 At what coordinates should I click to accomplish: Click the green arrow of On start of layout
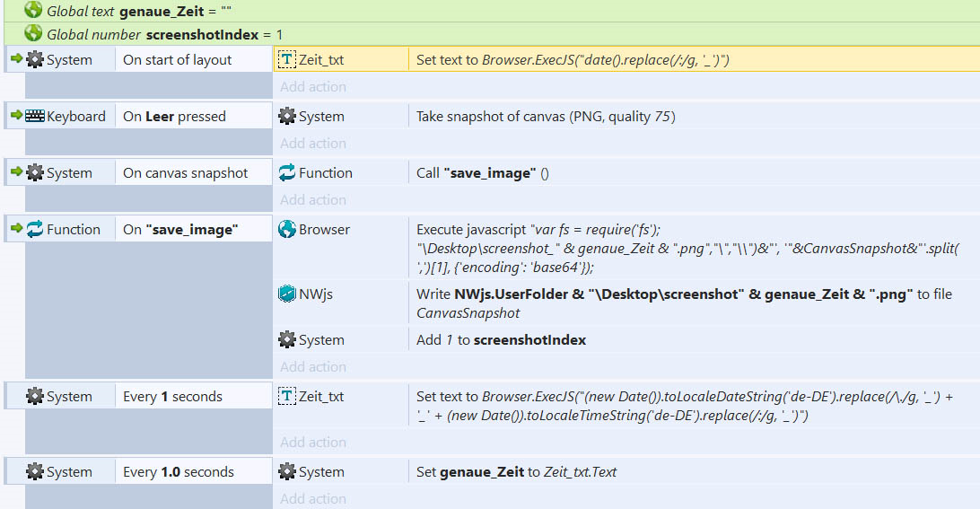coord(17,58)
